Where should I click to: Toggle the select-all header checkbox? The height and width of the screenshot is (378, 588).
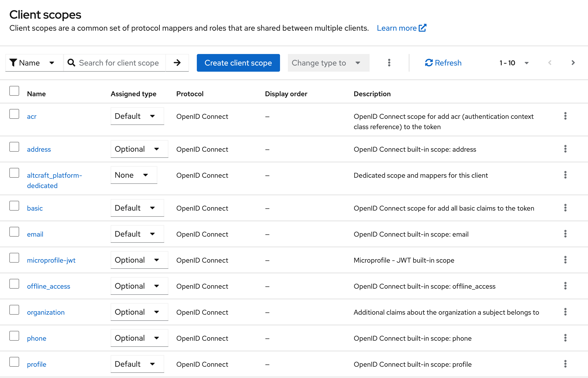pos(14,91)
